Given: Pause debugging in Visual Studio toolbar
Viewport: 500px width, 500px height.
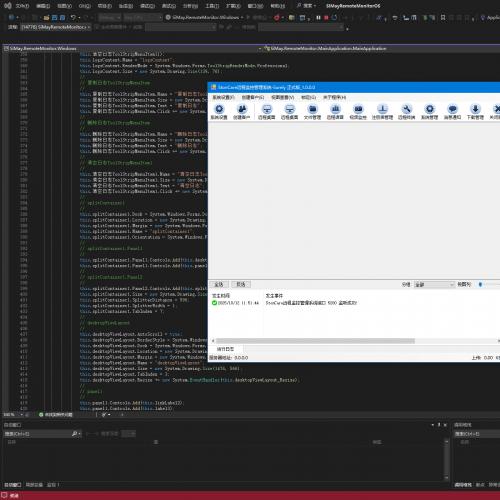Looking at the screenshot, I should click(x=318, y=17).
